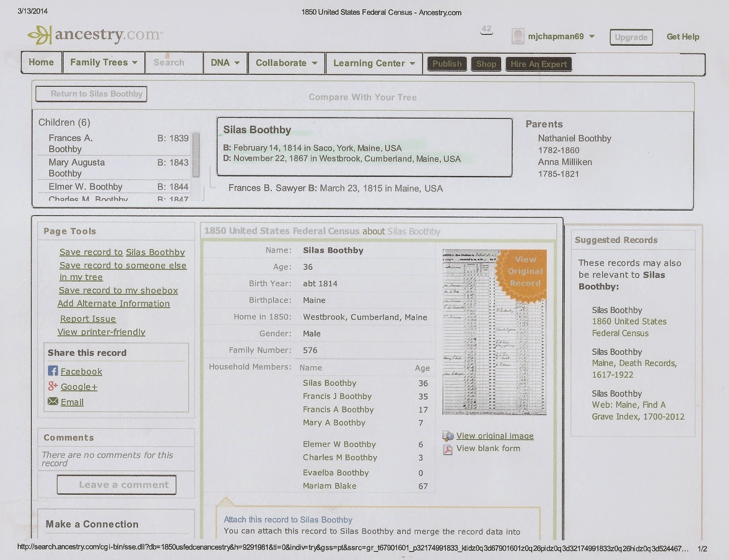This screenshot has height=560, width=729.
Task: Expand the DNA dropdown arrow
Action: [x=237, y=63]
